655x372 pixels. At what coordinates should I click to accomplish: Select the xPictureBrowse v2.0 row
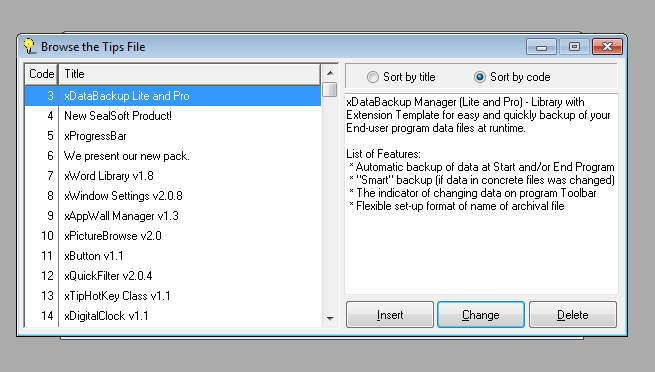point(173,236)
